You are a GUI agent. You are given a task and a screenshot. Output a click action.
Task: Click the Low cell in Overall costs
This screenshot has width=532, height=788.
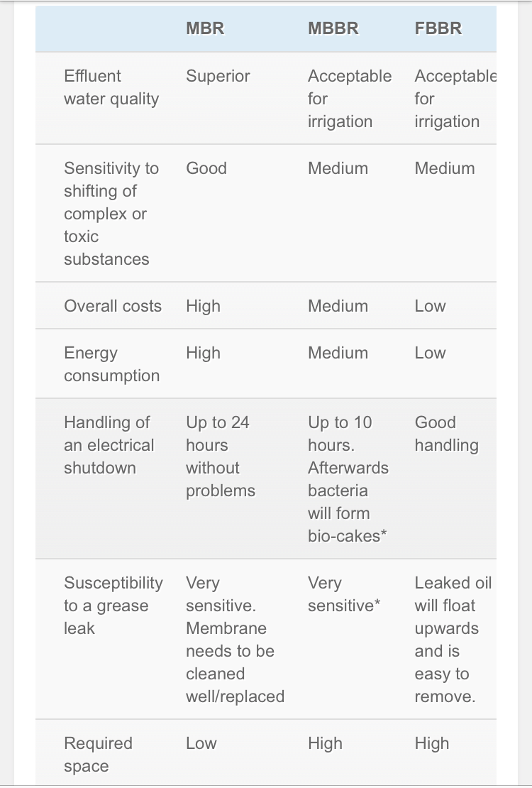430,306
